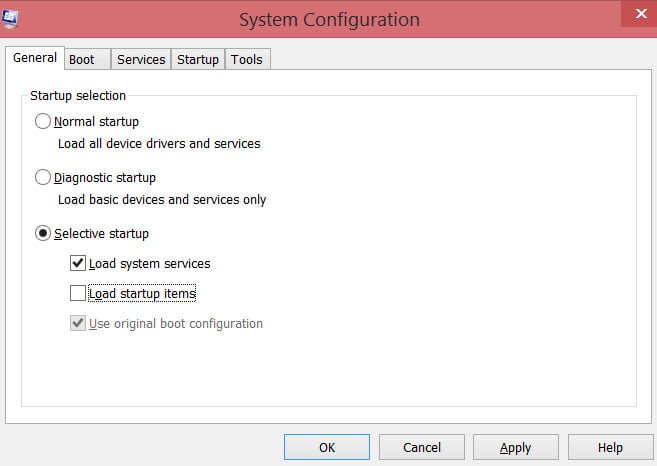This screenshot has width=657, height=466.
Task: Open the Services tab
Action: point(141,60)
